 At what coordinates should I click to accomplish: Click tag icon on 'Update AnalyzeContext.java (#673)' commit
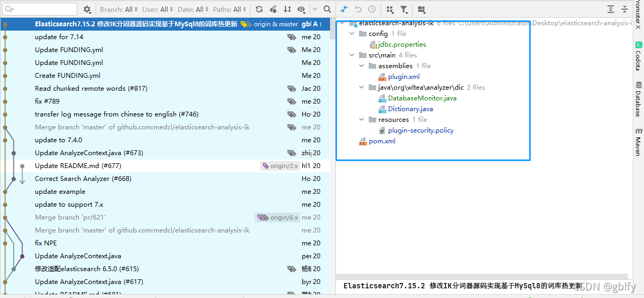tap(291, 153)
